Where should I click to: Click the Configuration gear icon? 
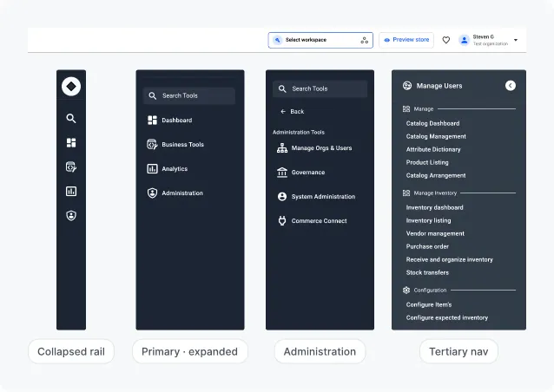(x=406, y=290)
